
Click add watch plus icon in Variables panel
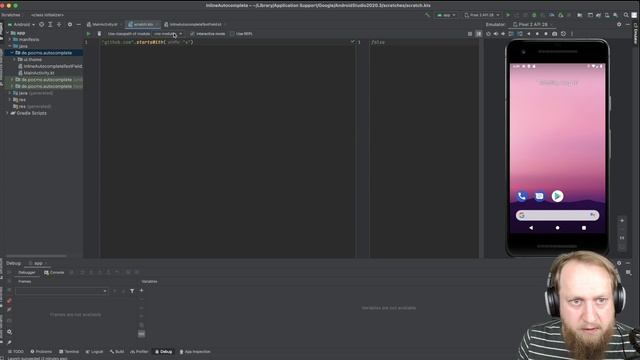142,291
